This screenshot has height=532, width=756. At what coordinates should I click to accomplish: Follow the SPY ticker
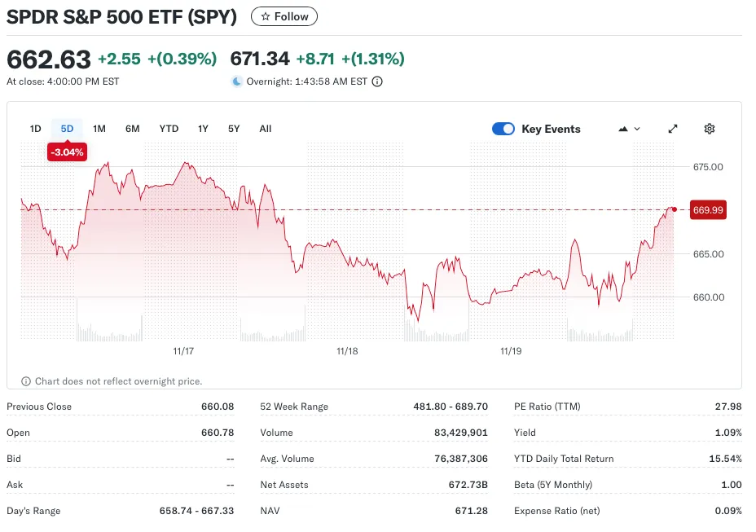(x=284, y=16)
